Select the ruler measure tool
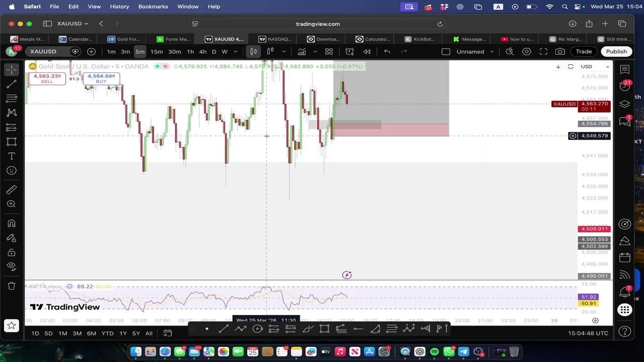 (12, 190)
